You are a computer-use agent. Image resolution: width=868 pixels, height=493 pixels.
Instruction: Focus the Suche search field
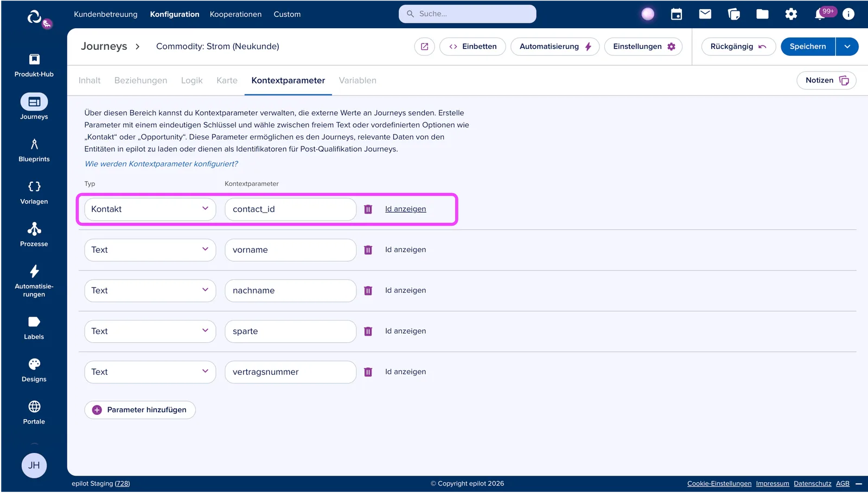click(x=467, y=14)
